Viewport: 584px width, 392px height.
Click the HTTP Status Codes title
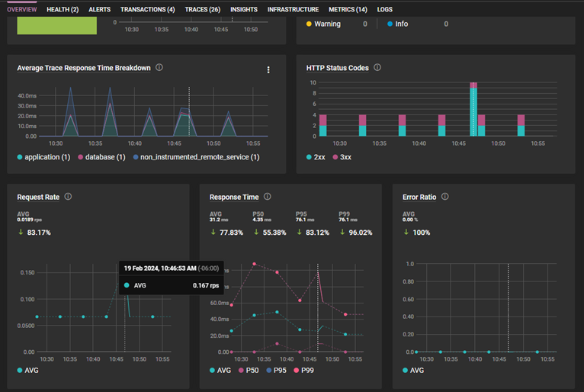click(338, 68)
